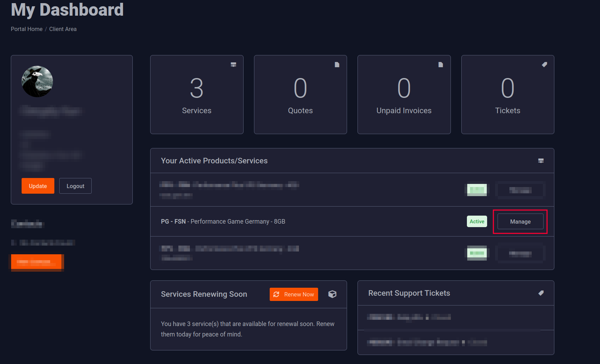Click the refresh icon inside Renew Now button
Screen dimensions: 600x364
coord(276,294)
